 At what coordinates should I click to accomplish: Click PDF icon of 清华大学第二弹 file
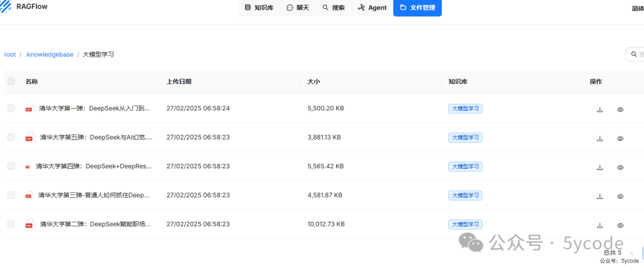coord(30,224)
